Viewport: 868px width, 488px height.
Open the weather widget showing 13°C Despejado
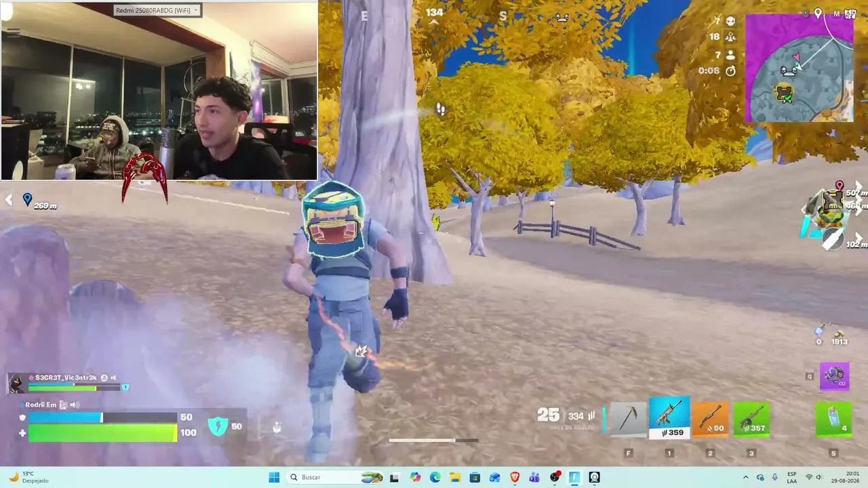(x=27, y=477)
